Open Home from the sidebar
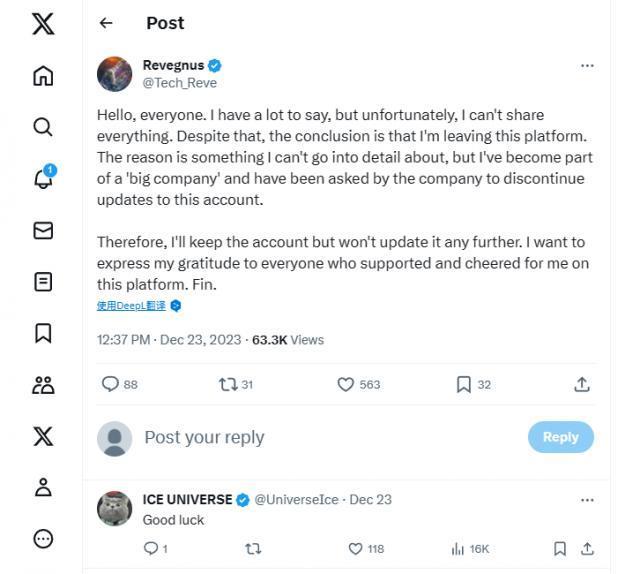The height and width of the screenshot is (574, 640). click(x=43, y=76)
